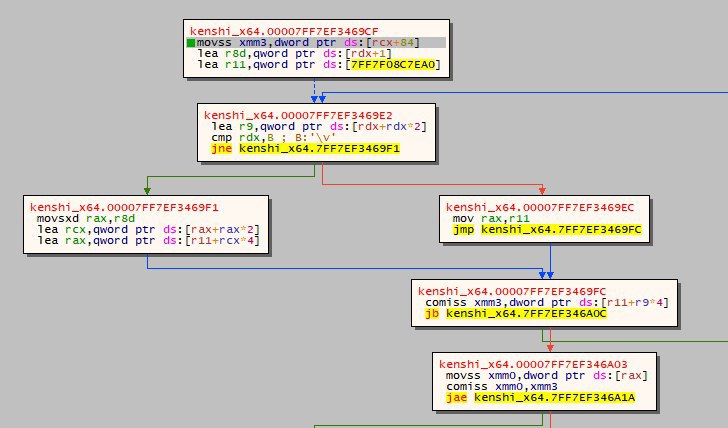This screenshot has width=728, height=428.
Task: Select the node header kenshi_x64.00007FF7EF3469CF
Action: (x=284, y=32)
